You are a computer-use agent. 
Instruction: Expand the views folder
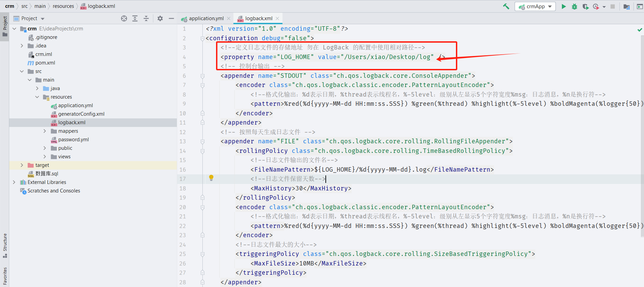point(45,157)
